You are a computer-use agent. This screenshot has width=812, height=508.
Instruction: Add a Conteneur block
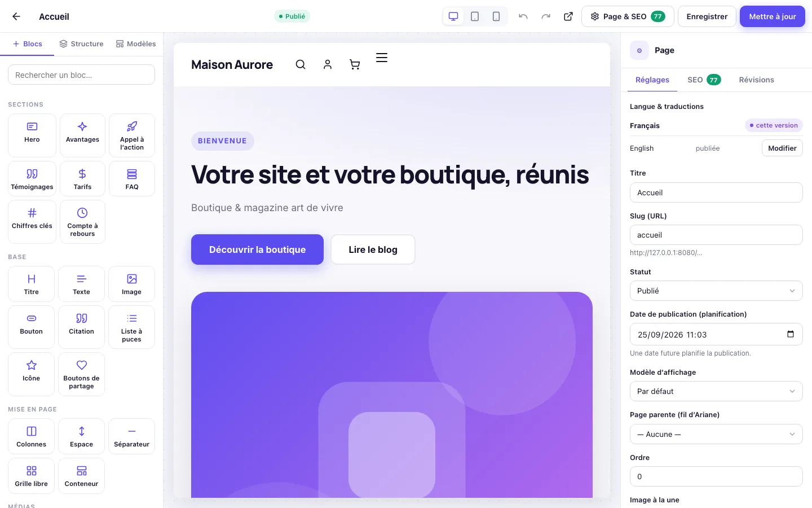coord(82,476)
